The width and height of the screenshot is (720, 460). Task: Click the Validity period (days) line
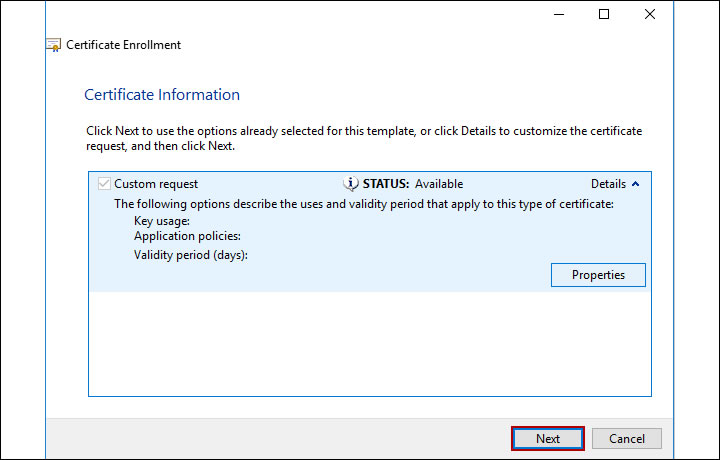click(190, 255)
